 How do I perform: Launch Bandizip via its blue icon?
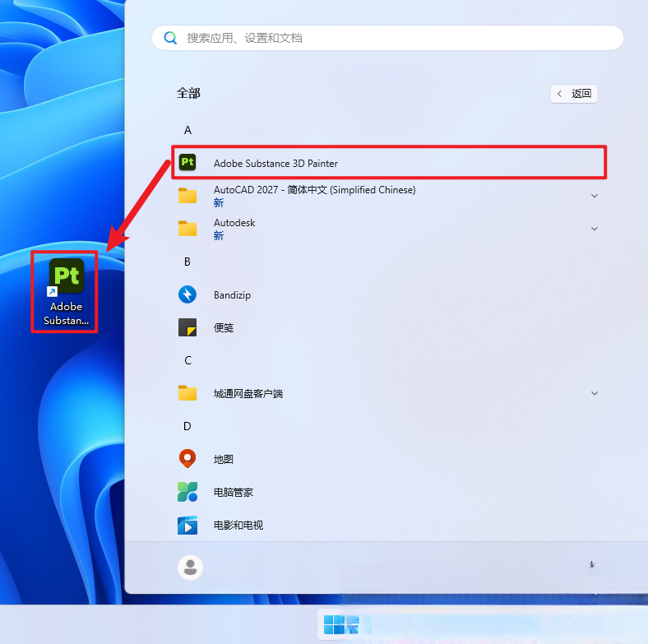coord(187,294)
